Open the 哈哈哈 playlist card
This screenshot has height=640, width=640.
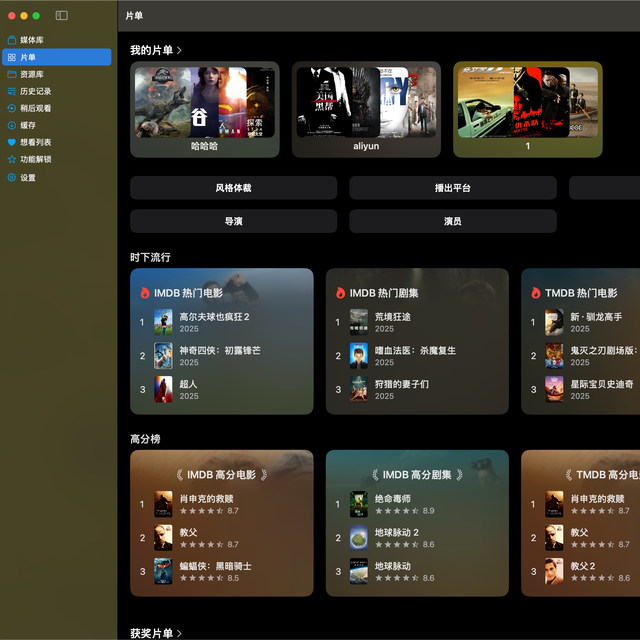pos(204,109)
